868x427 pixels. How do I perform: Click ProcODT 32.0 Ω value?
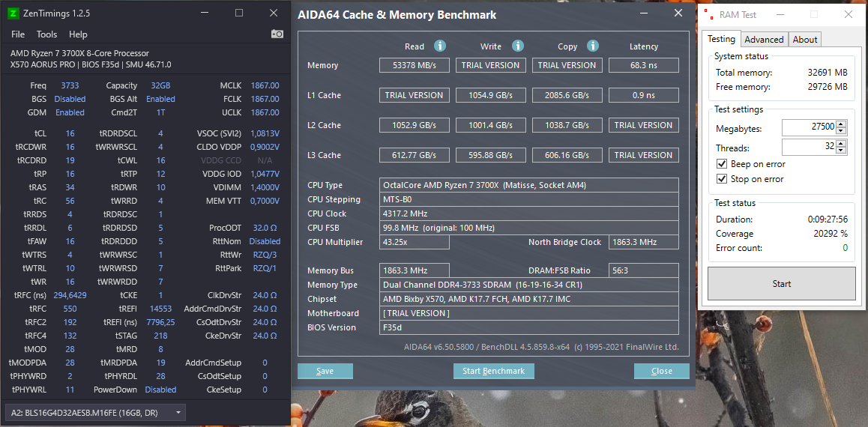tap(265, 228)
